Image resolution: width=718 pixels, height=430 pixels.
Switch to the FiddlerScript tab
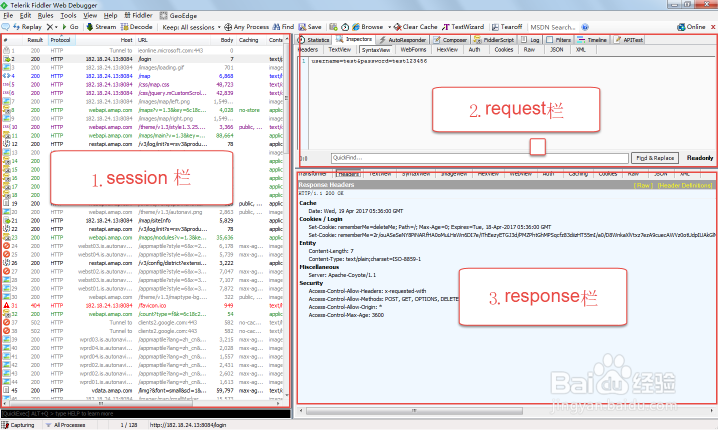coord(494,40)
